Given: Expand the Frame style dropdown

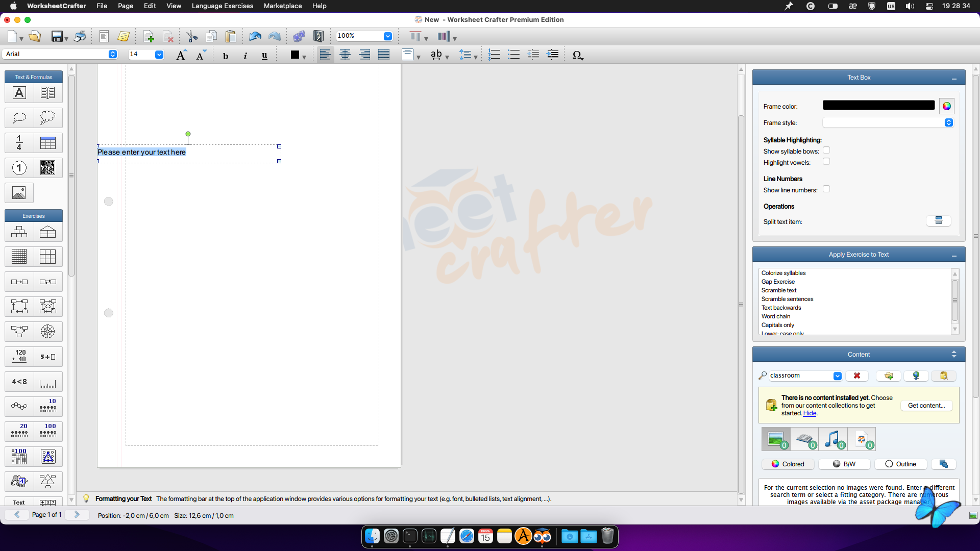Looking at the screenshot, I should [x=948, y=122].
